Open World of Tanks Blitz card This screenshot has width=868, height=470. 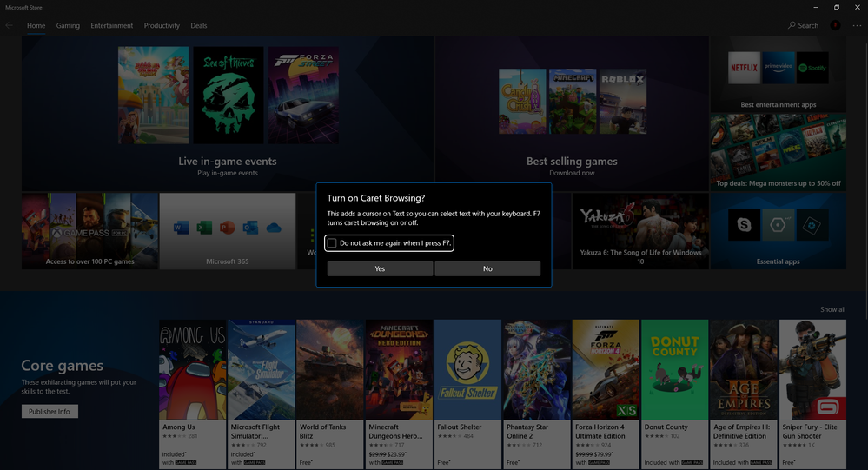tap(330, 394)
